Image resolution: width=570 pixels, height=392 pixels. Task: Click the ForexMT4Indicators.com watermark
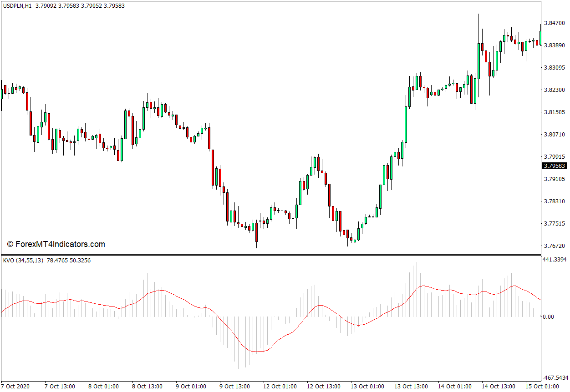coord(56,244)
